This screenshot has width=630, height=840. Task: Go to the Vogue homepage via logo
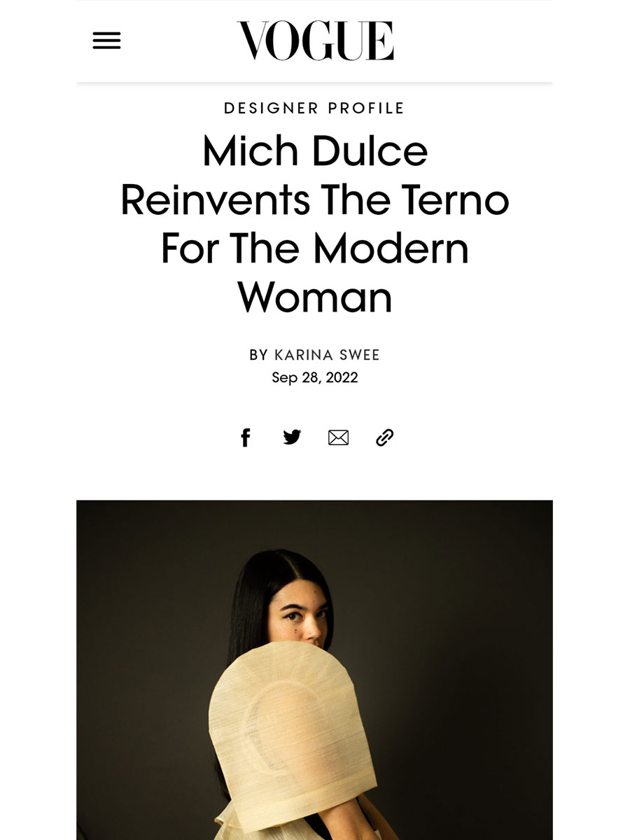315,41
